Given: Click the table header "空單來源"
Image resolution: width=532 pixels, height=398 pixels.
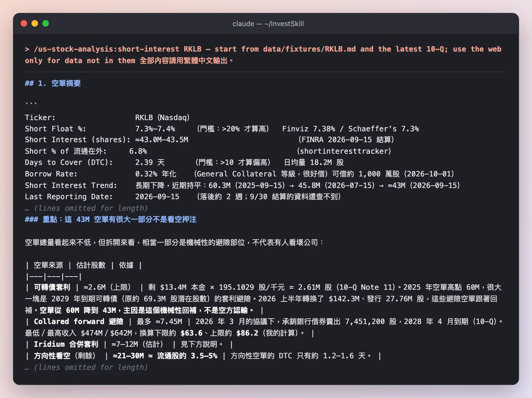Looking at the screenshot, I should pos(49,265).
